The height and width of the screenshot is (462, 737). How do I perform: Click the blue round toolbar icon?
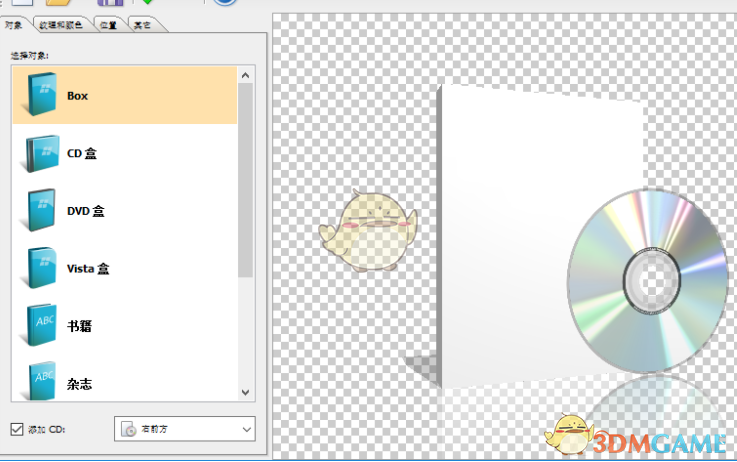tap(225, 3)
